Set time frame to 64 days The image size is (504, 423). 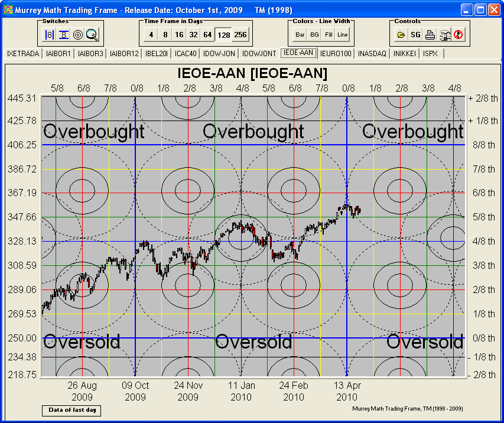pos(207,35)
